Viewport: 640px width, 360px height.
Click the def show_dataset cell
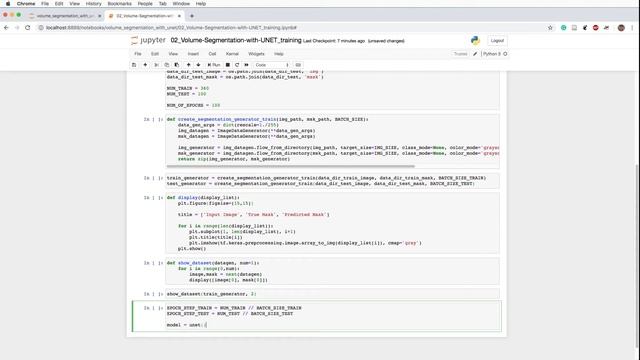coord(332,271)
